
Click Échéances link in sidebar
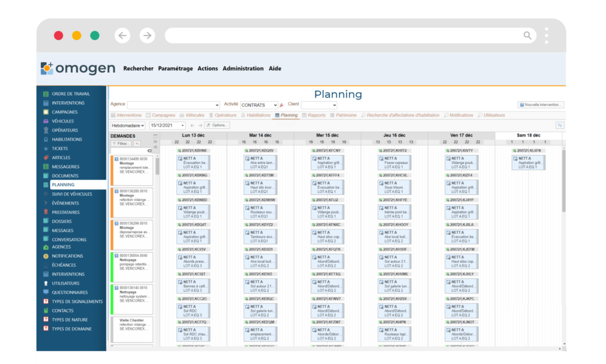[x=64, y=265]
